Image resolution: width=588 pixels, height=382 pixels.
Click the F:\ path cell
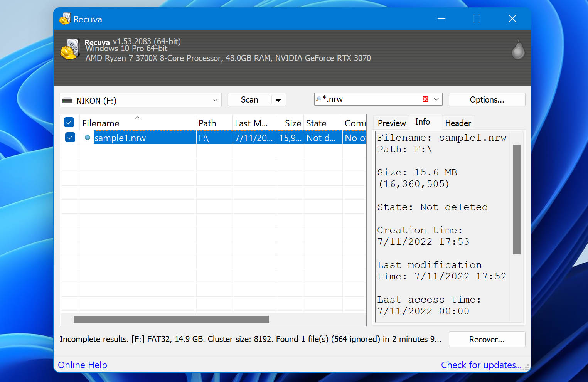(x=214, y=138)
